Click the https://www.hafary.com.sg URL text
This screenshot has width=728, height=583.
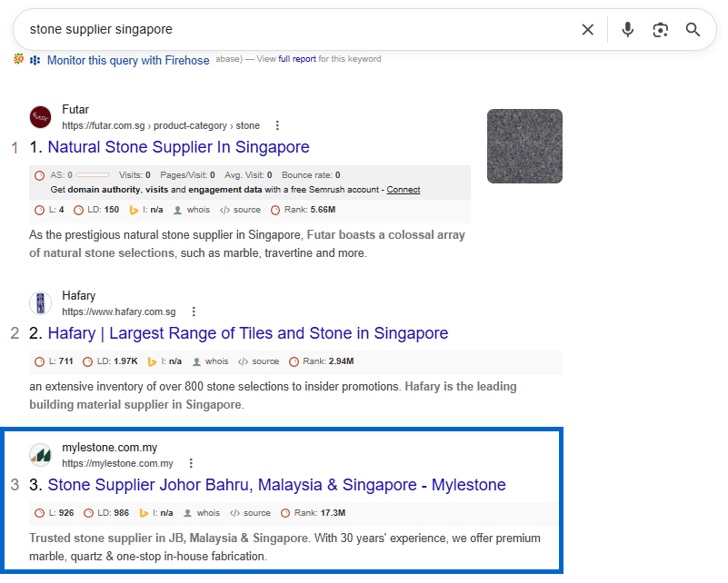pyautogui.click(x=119, y=311)
